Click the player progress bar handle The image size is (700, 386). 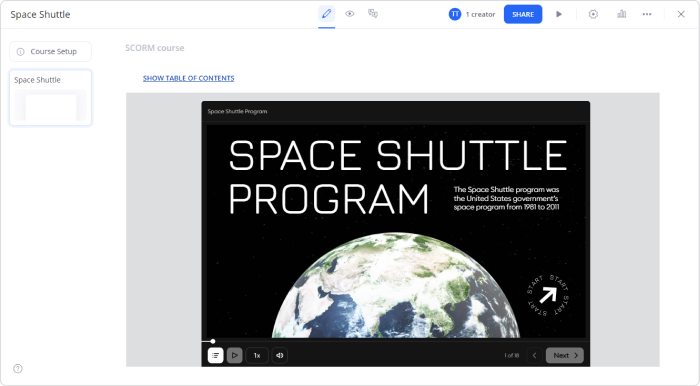[x=213, y=341]
